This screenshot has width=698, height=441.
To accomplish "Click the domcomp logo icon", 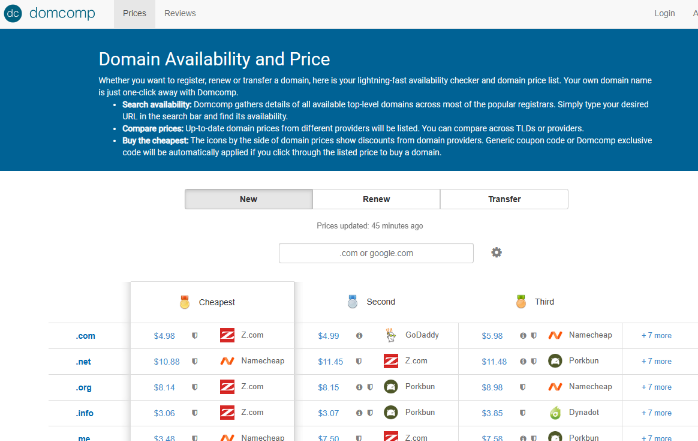I will click(12, 13).
